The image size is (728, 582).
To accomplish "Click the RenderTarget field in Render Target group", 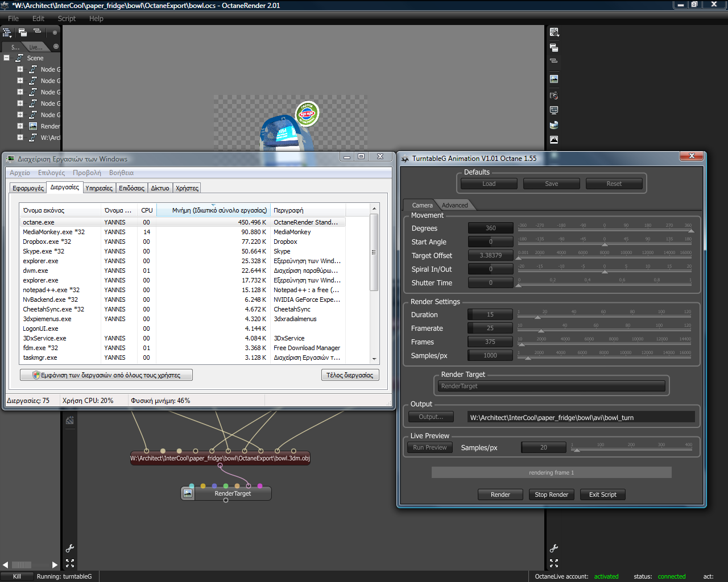I will 552,386.
